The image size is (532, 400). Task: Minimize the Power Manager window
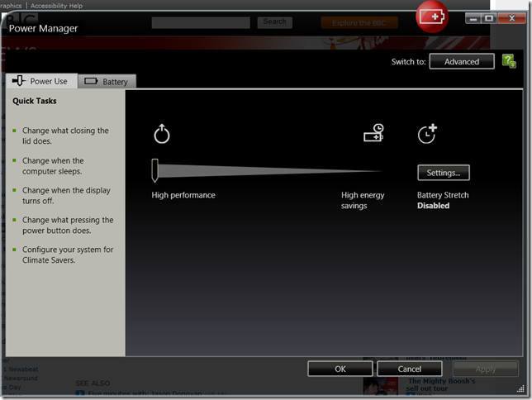(x=473, y=18)
